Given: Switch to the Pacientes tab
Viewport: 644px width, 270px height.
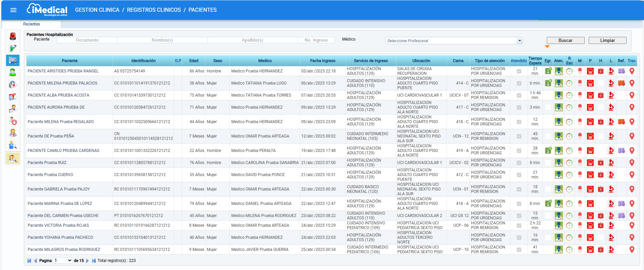Looking at the screenshot, I should tap(32, 24).
